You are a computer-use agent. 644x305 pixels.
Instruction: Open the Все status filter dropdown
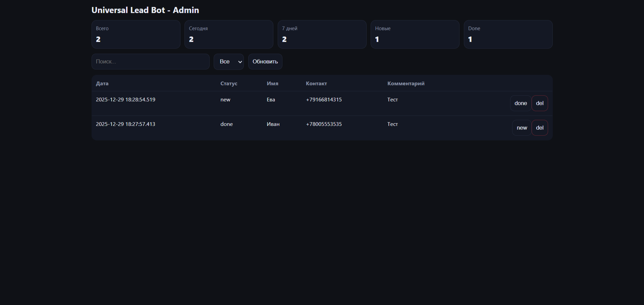[x=229, y=62]
